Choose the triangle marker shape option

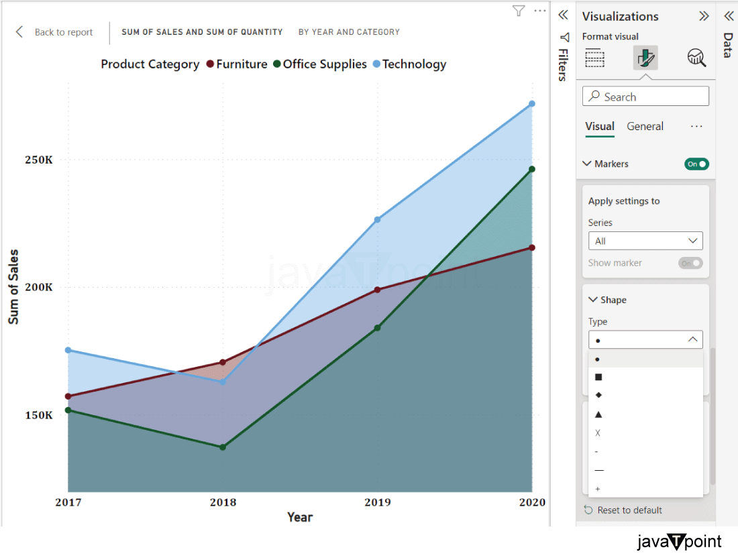click(645, 414)
